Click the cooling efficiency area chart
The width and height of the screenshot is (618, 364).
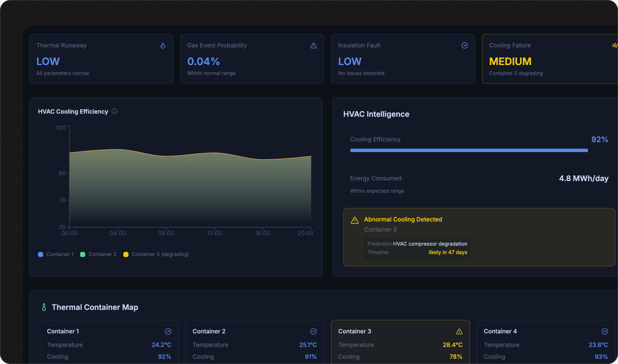pos(190,188)
